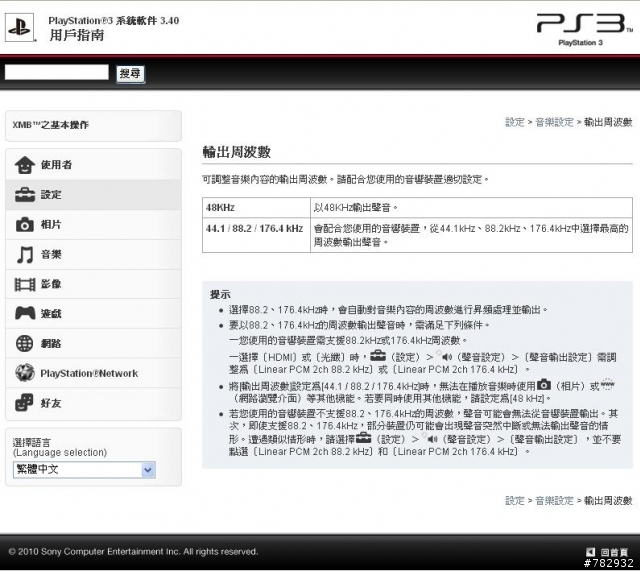Open the 音樂 section in the sidebar
This screenshot has width=640, height=571.
click(x=93, y=254)
